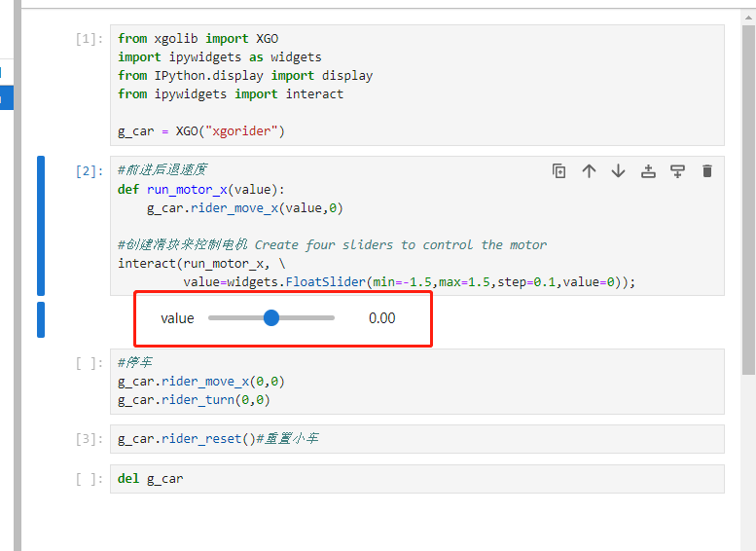The width and height of the screenshot is (756, 551).
Task: Click the 0.00 slider readout value
Action: tap(381, 318)
